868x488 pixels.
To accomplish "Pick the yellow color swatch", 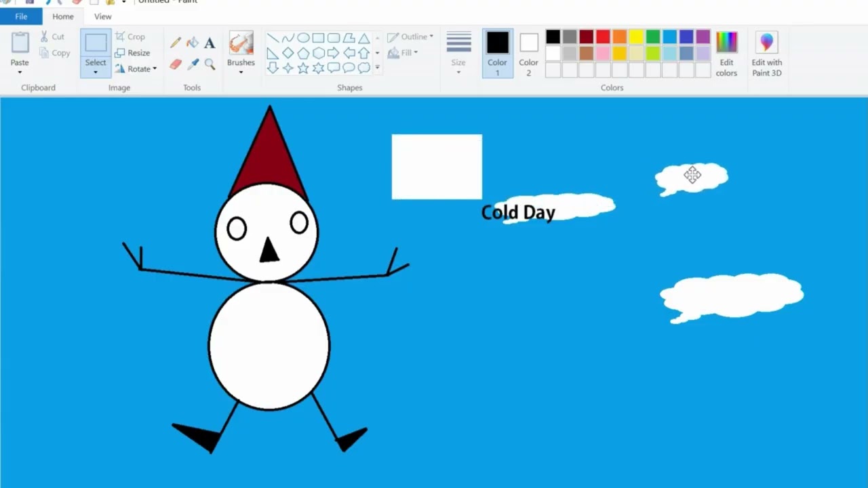I will (636, 37).
